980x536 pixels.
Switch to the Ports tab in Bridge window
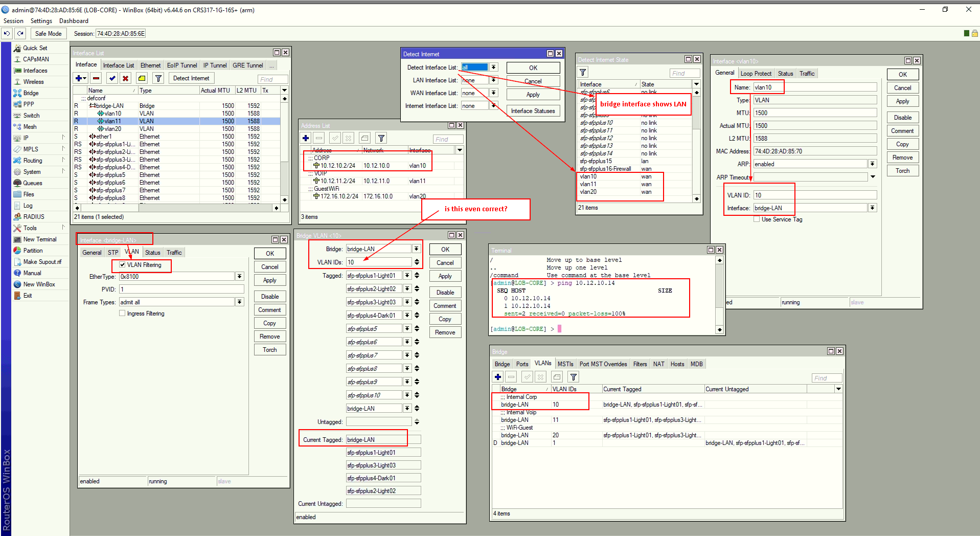pyautogui.click(x=522, y=364)
